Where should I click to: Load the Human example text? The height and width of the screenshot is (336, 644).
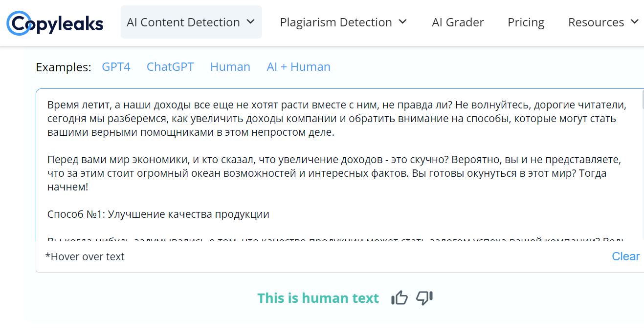(230, 67)
